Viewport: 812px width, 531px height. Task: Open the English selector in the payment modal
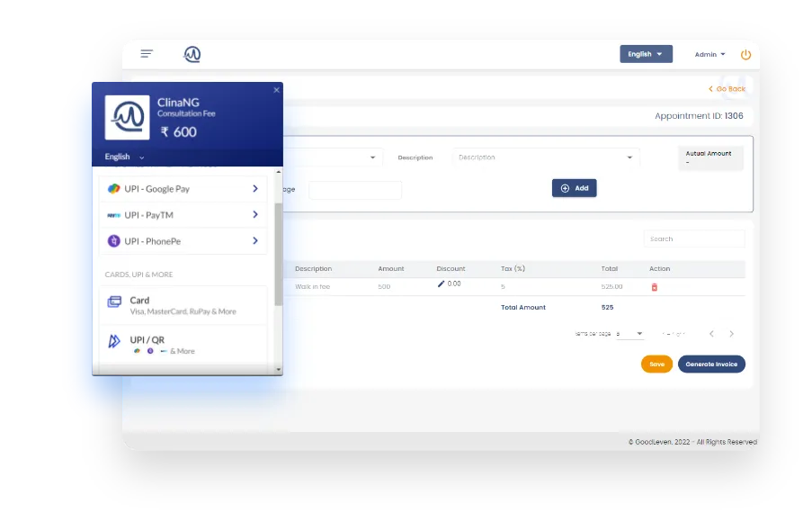coord(122,156)
